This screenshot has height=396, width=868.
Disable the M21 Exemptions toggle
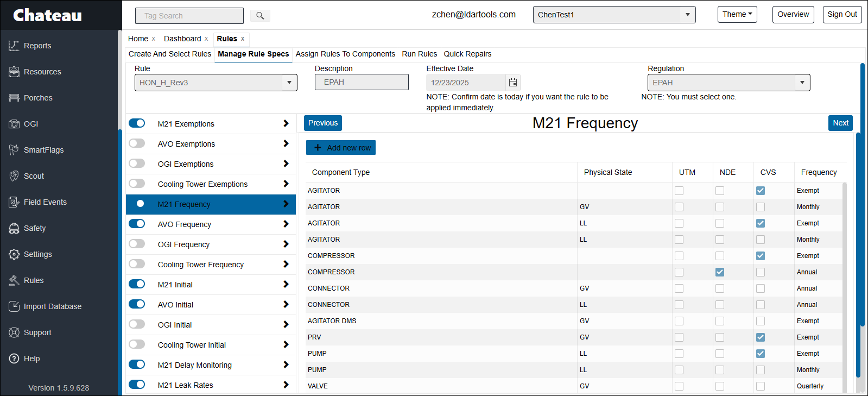(137, 123)
